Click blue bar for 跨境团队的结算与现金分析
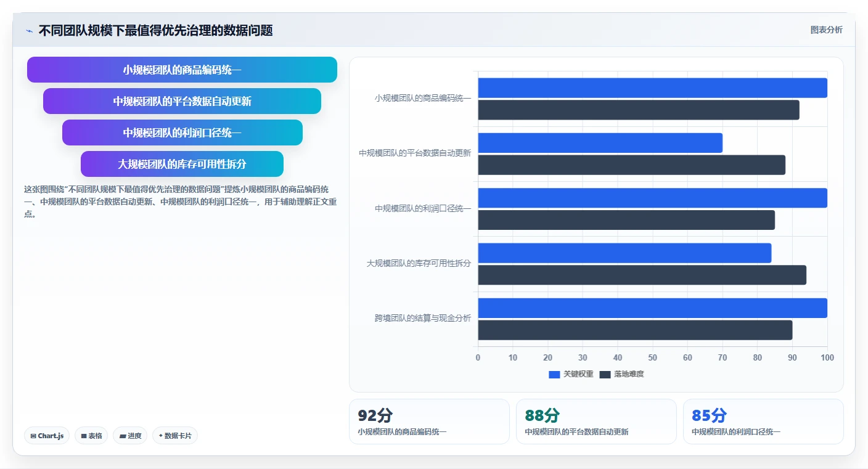The width and height of the screenshot is (868, 469). tap(652, 308)
